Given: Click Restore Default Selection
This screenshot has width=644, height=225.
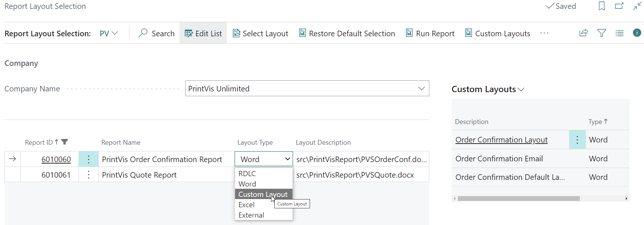Looking at the screenshot, I should pyautogui.click(x=347, y=33).
